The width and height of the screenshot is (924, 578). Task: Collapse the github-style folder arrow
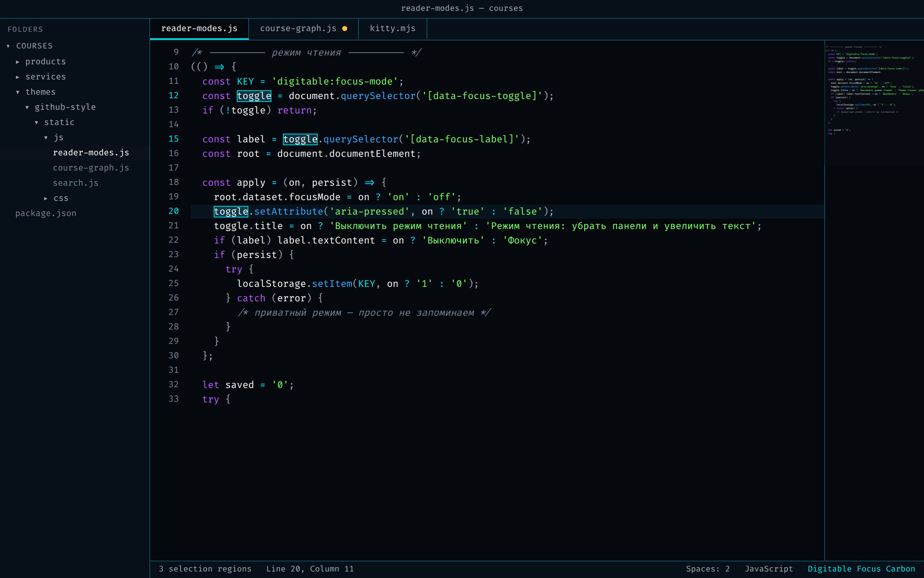pyautogui.click(x=27, y=107)
